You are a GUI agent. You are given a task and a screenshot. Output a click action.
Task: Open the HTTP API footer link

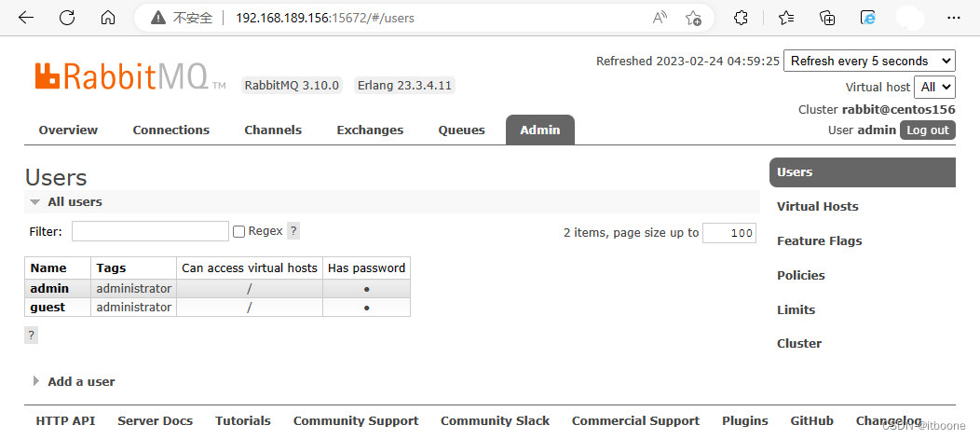[x=65, y=421]
